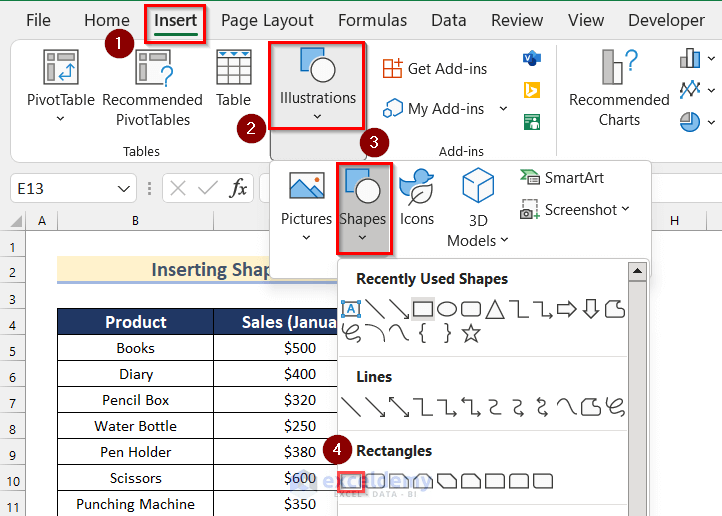This screenshot has width=722, height=516.
Task: Click the PivotTable icon
Action: click(61, 67)
